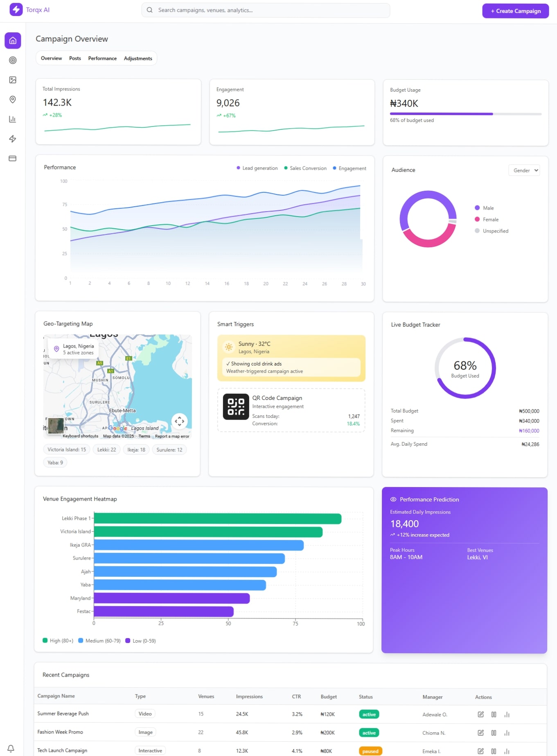Pause the Fashion Week Promo campaign
557x756 pixels.
click(x=494, y=733)
